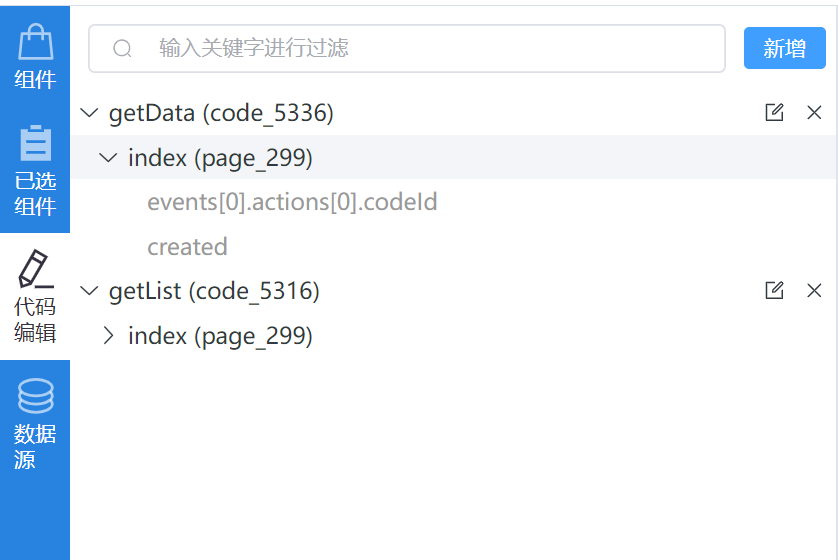Select events[0].actions[0].codeId tree entry
The height and width of the screenshot is (560, 838).
[292, 202]
